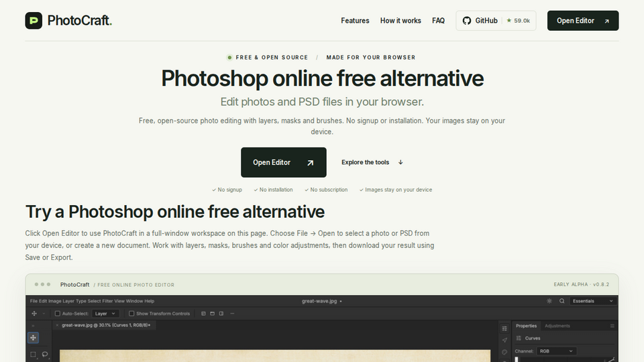
Task: Open the navigator arrow panel icon
Action: click(504, 341)
